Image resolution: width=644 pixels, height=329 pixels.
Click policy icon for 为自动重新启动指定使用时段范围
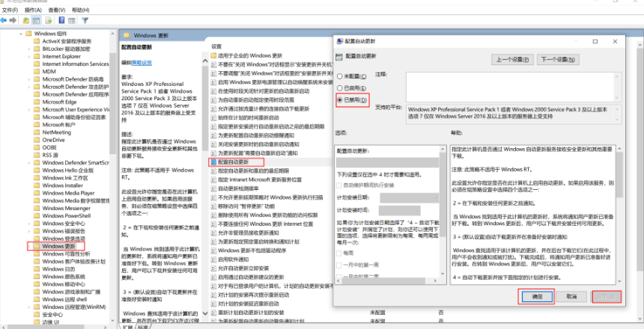coord(213,99)
